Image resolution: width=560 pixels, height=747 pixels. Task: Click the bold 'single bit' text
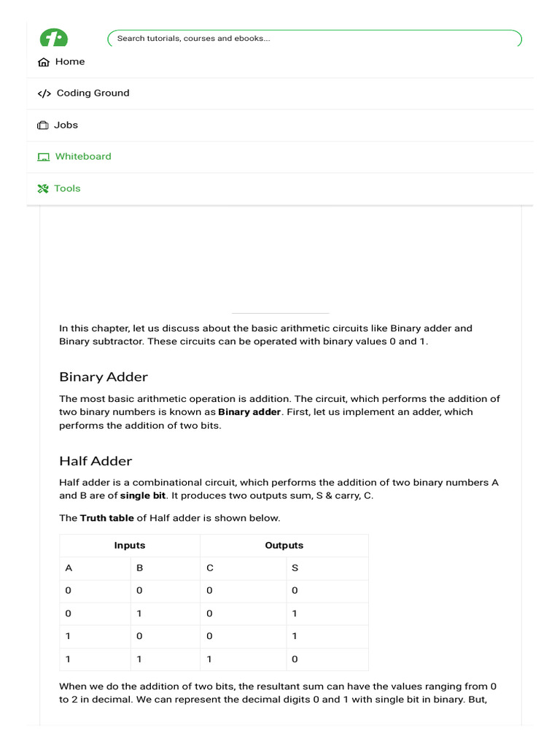(x=144, y=496)
